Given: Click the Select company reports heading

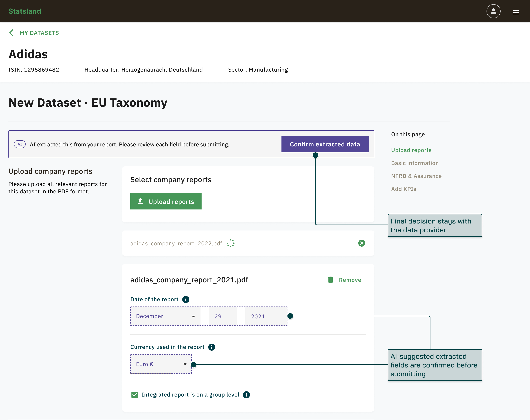Looking at the screenshot, I should pos(171,180).
